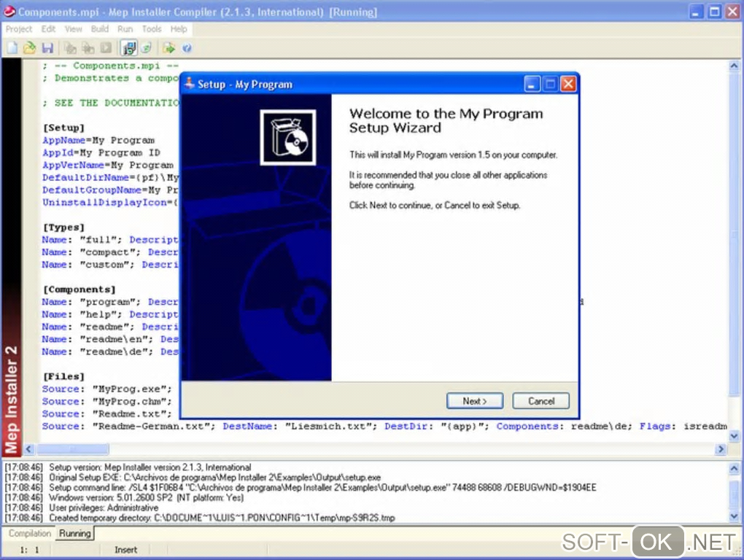Click the Source "MyProg.exe" line
The image size is (744, 560).
pyautogui.click(x=106, y=389)
